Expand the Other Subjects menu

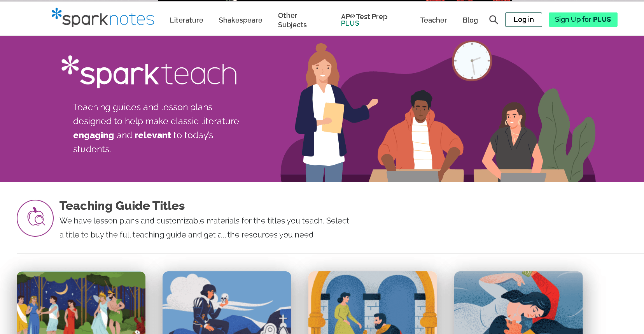[x=292, y=20]
